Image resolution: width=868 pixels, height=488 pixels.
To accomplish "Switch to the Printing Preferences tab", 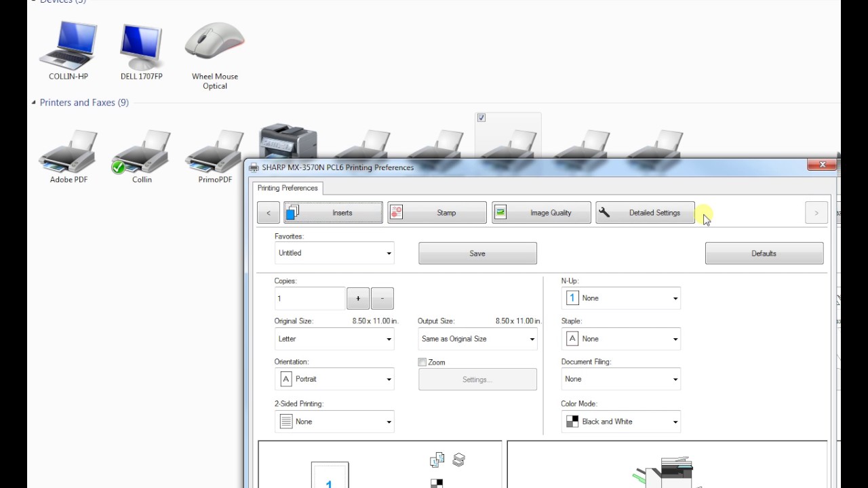I will 288,188.
